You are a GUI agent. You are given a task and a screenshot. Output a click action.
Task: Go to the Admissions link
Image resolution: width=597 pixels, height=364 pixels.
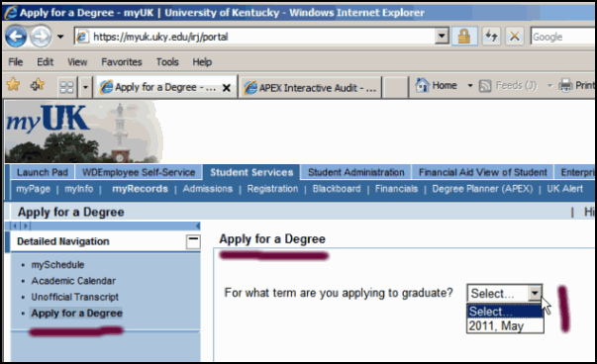[x=208, y=189]
